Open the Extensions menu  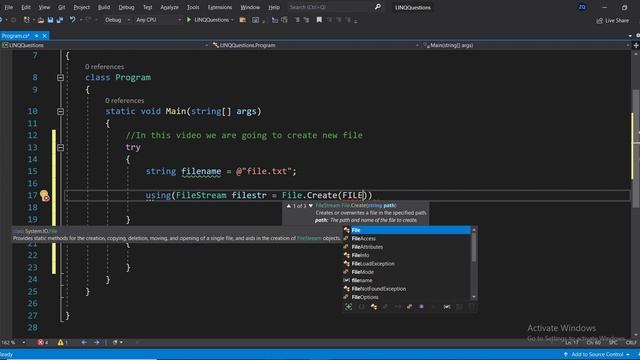[x=220, y=7]
